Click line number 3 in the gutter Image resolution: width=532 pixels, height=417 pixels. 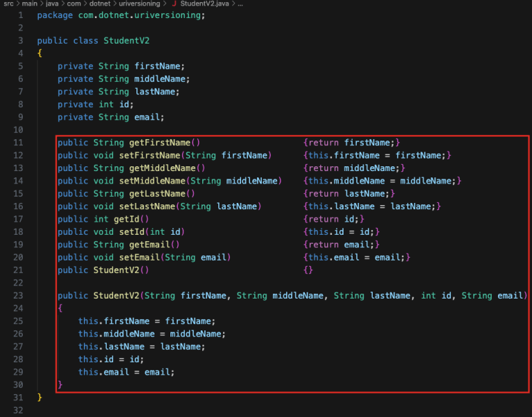tap(20, 41)
